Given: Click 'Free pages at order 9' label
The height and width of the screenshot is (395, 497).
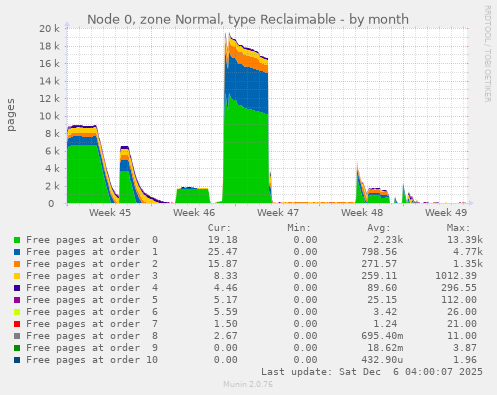Looking at the screenshot, I should (92, 348).
